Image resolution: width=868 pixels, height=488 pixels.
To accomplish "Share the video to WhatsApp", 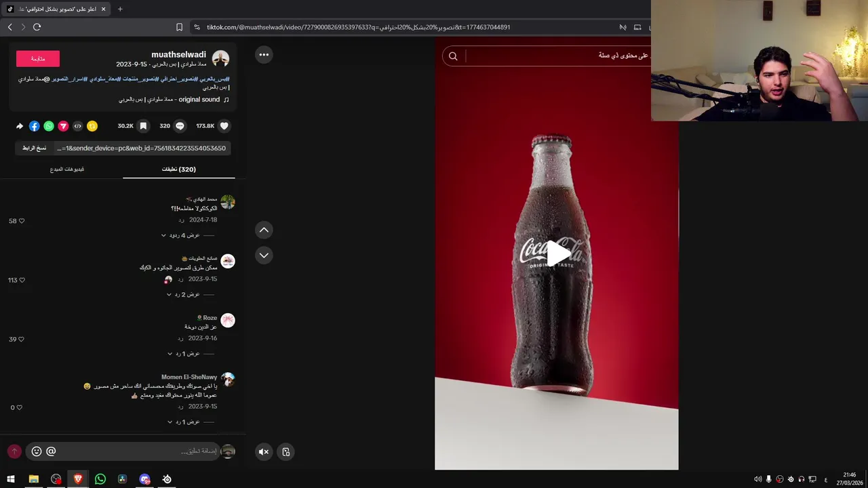I will pos(49,126).
